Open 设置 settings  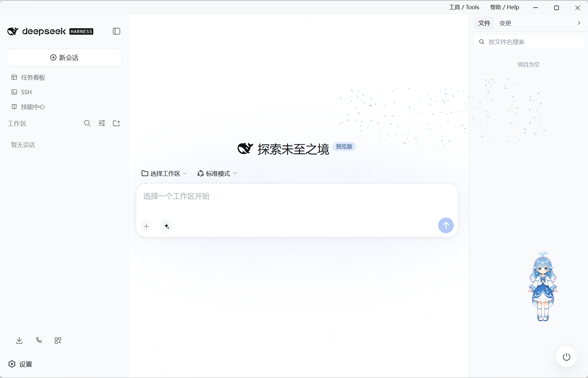(20, 364)
